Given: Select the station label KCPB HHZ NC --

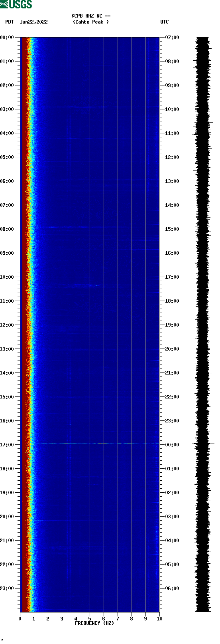Looking at the screenshot, I should (x=91, y=16).
